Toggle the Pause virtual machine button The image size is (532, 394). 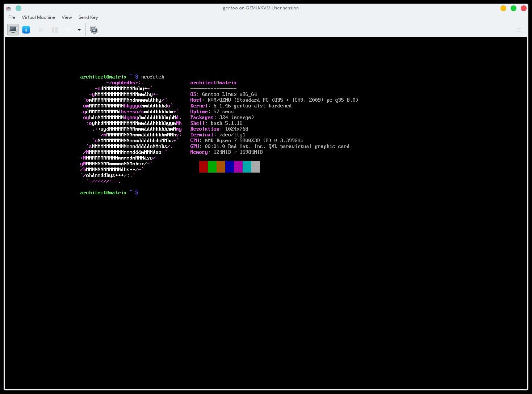(x=55, y=30)
